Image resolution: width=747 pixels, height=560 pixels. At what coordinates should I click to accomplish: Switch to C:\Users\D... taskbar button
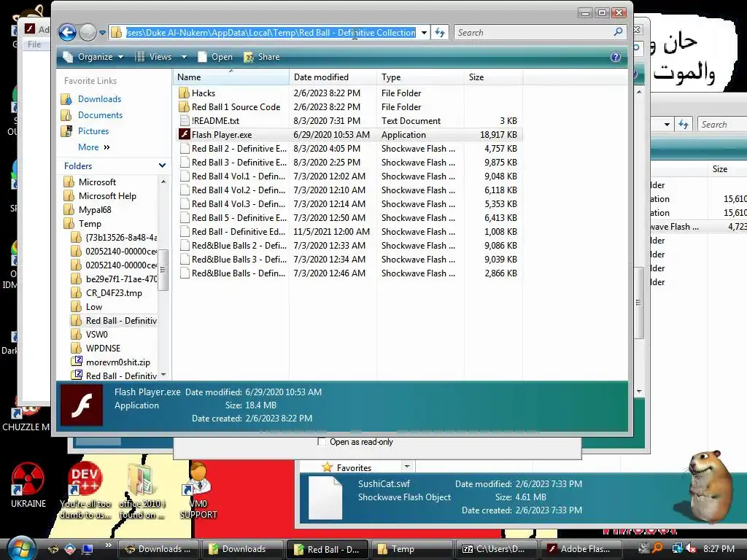(496, 549)
